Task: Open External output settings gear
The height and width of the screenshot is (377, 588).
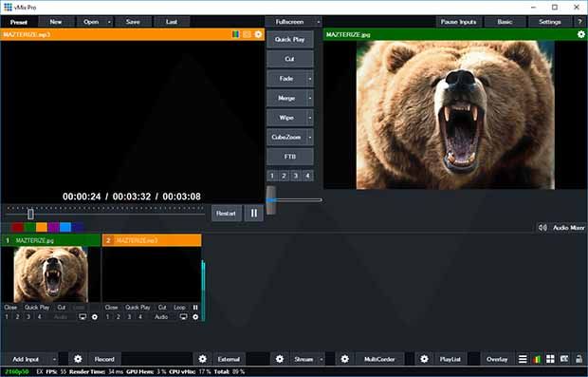Action: coord(203,359)
